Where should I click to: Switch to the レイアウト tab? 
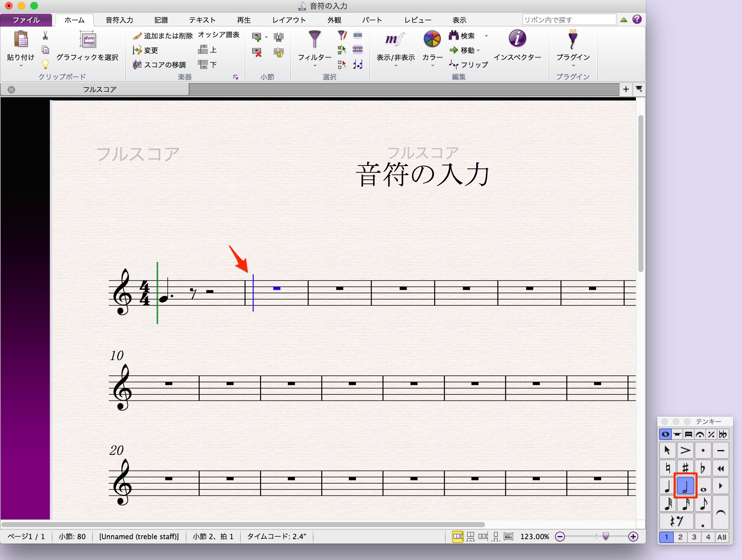[x=289, y=20]
